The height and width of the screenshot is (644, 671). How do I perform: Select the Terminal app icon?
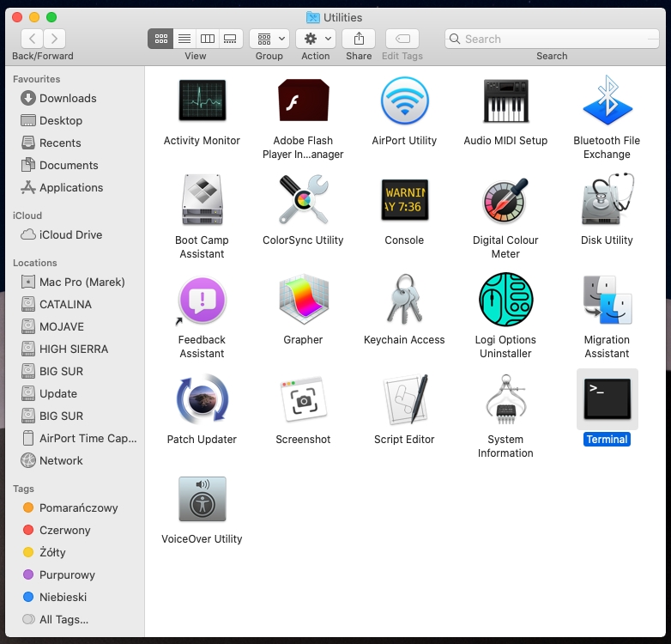(x=607, y=399)
